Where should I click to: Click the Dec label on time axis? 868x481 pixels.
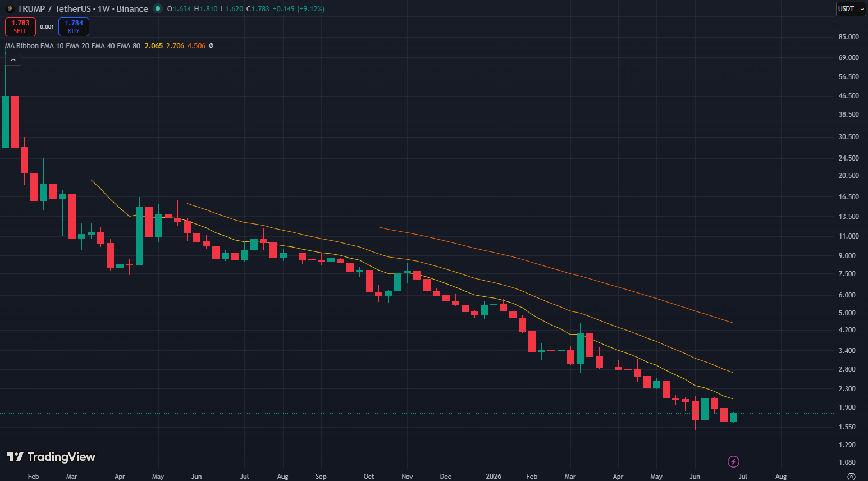click(x=445, y=477)
